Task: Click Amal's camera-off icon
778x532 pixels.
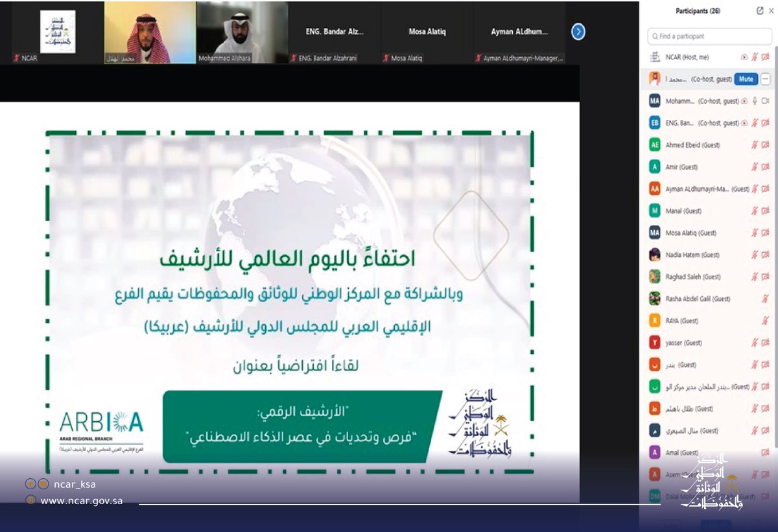Action: point(766,452)
